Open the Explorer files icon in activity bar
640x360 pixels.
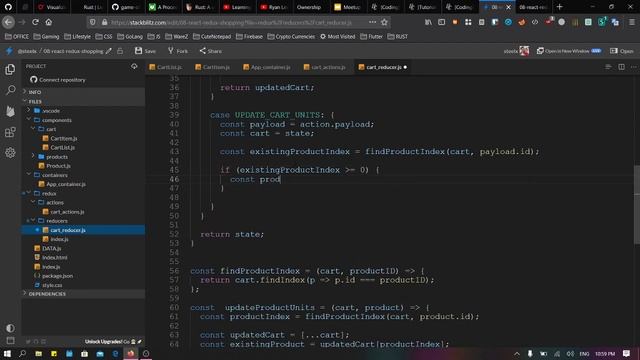point(10,69)
